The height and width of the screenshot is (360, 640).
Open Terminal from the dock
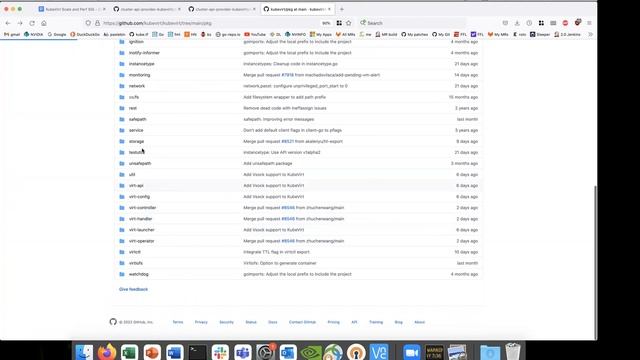[x=197, y=352]
